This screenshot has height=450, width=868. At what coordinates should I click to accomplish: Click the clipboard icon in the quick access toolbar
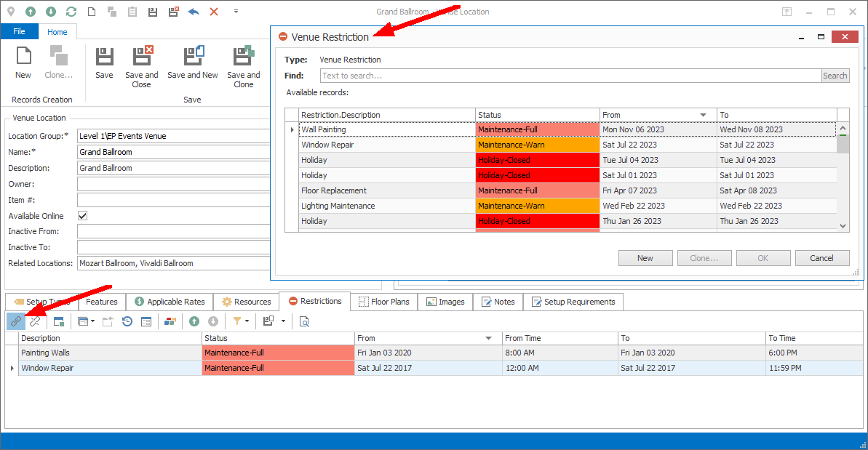132,11
